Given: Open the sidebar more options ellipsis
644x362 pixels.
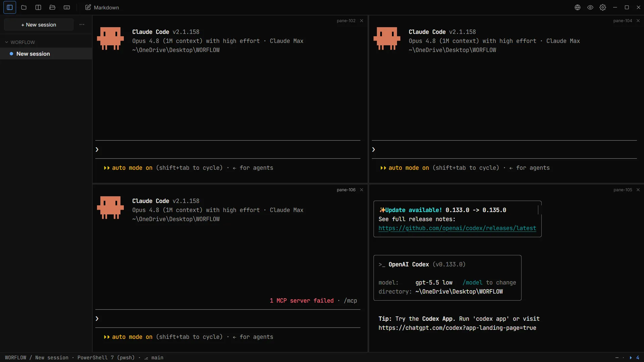Looking at the screenshot, I should coord(82,25).
